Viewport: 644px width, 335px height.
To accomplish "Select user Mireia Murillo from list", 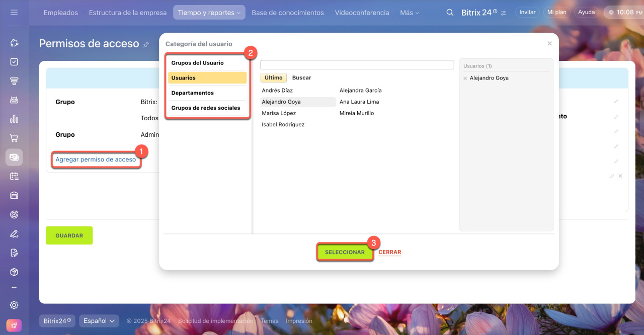I will 357,113.
